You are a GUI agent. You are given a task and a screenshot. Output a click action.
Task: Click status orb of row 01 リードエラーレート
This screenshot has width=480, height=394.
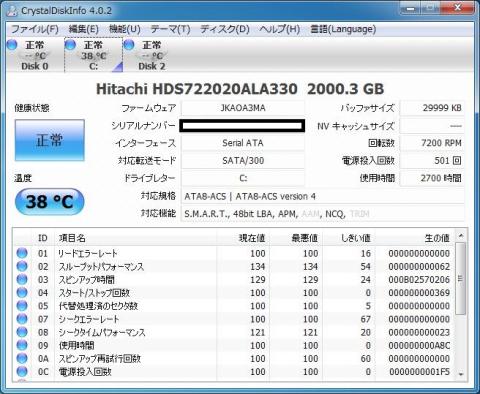coord(22,253)
